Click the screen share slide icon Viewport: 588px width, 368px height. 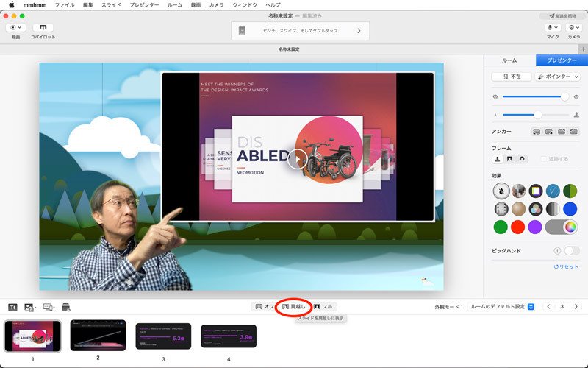[x=49, y=307]
